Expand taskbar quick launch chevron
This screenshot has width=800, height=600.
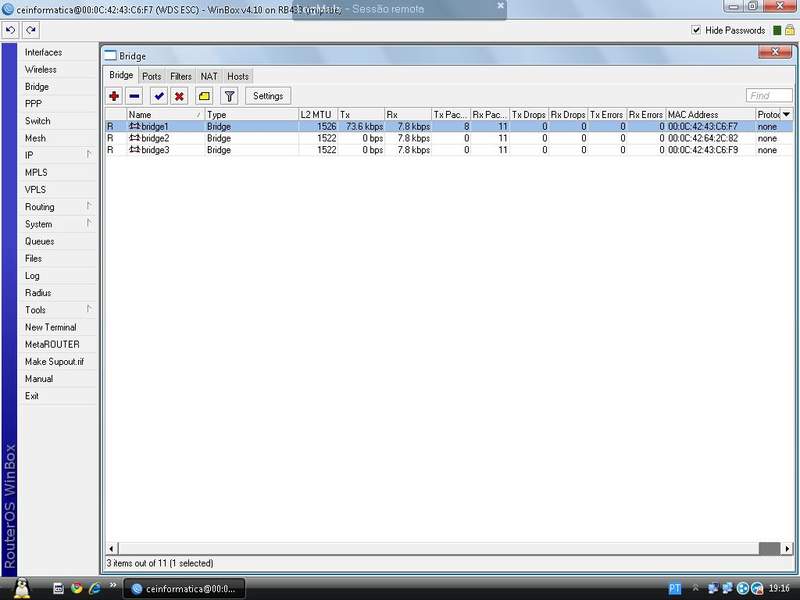pos(113,585)
